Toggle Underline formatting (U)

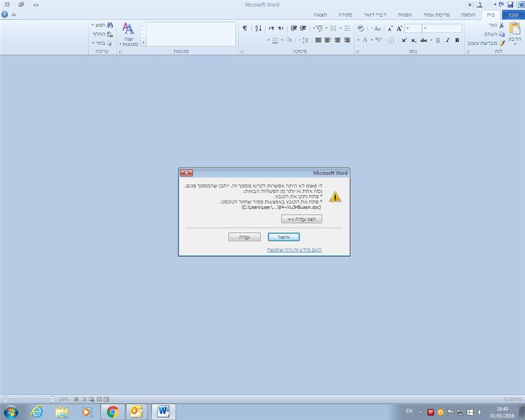click(x=438, y=40)
